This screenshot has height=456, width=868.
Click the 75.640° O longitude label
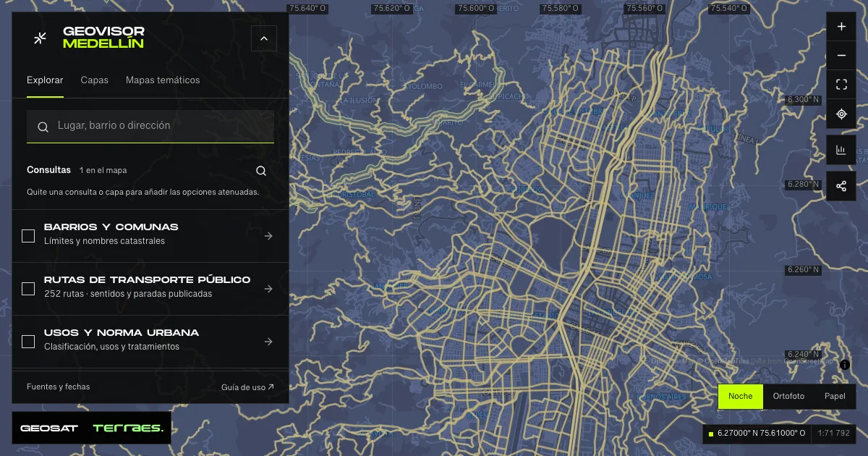pos(307,9)
